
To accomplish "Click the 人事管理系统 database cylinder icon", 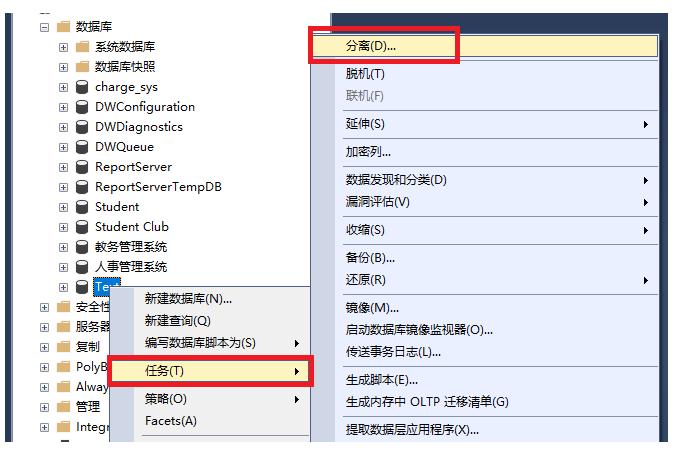I will (x=82, y=267).
